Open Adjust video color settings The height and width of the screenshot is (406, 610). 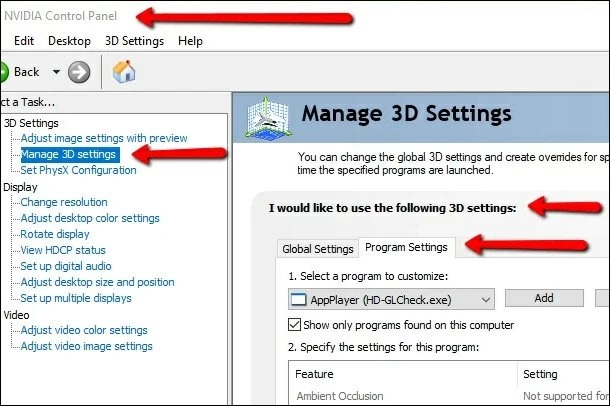pyautogui.click(x=84, y=330)
